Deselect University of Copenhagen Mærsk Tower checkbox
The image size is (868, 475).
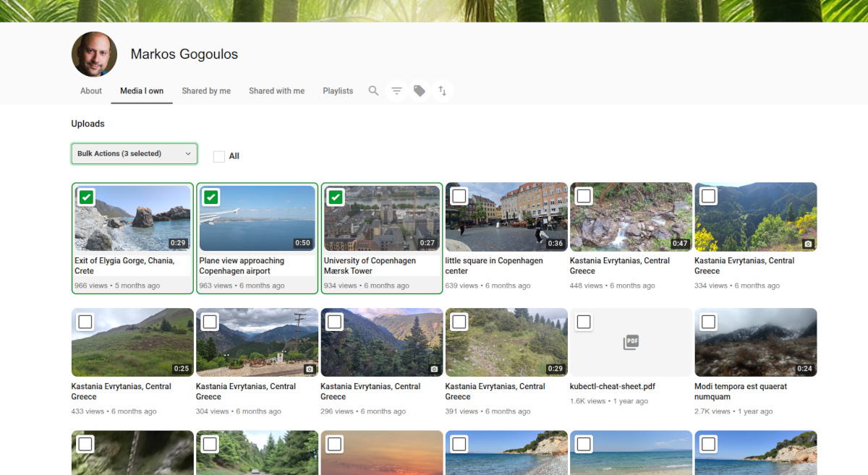(335, 197)
